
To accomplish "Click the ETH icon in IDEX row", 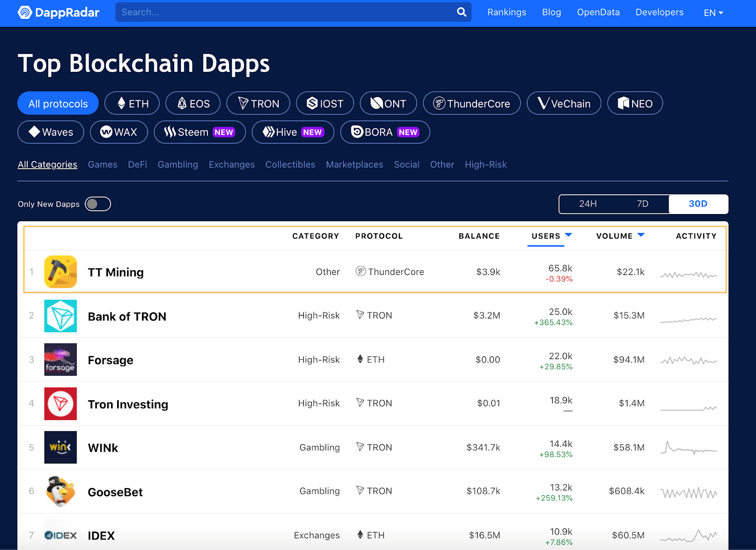I will (360, 535).
